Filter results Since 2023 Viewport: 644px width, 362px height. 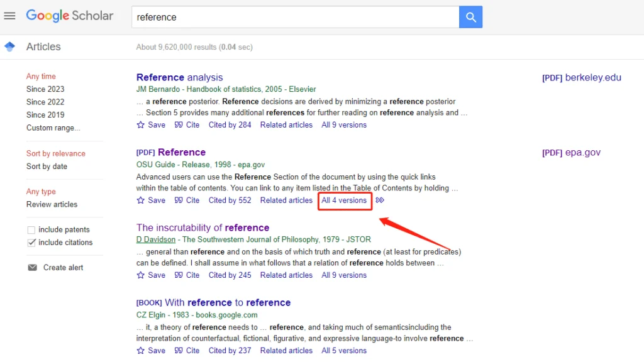click(x=45, y=89)
